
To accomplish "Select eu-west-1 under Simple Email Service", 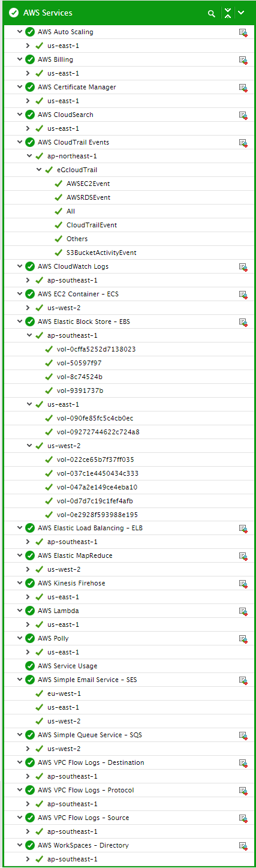I will (x=64, y=693).
